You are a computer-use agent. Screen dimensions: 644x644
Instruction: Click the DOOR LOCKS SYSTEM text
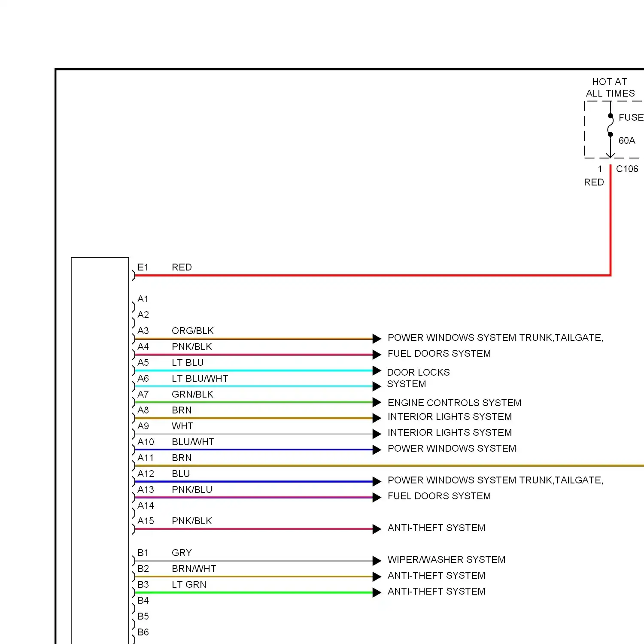click(x=419, y=378)
